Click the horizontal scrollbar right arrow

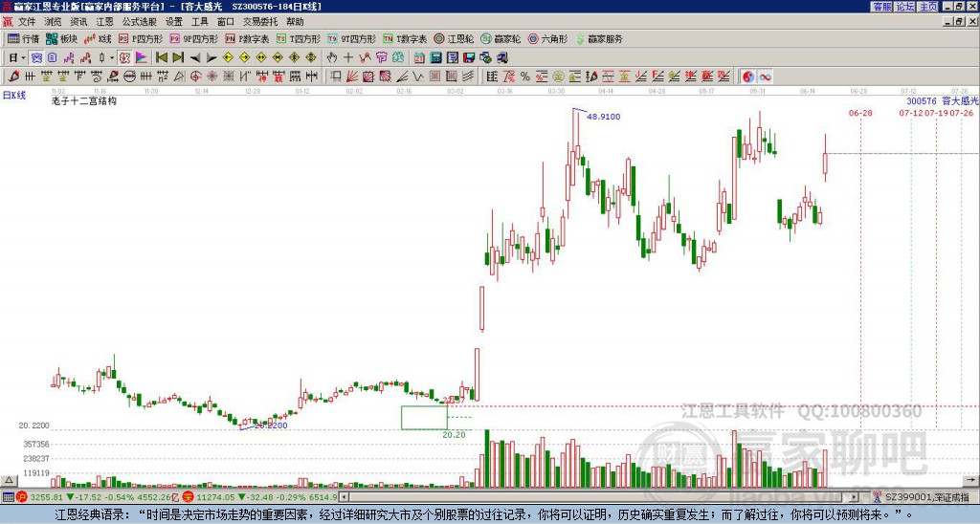point(855,497)
